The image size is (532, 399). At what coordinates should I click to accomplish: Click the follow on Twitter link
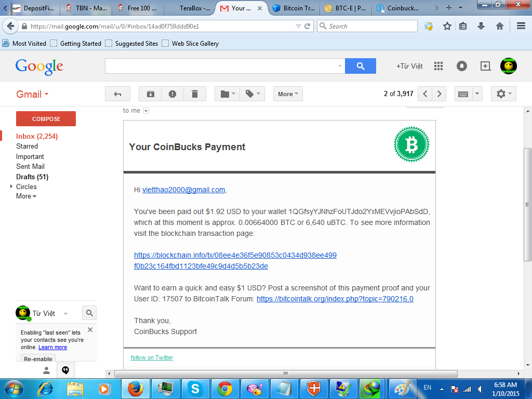152,357
